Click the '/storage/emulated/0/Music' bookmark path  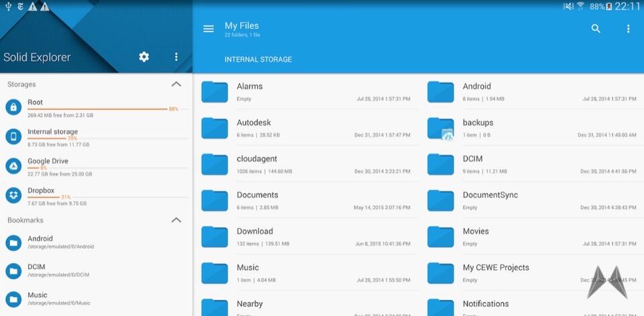[59, 303]
